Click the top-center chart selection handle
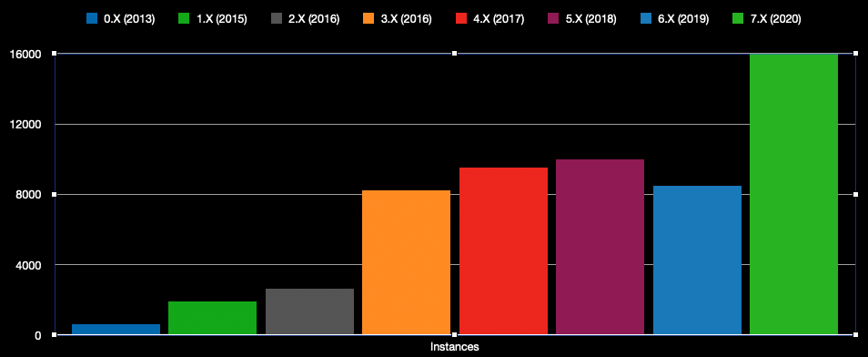This screenshot has width=868, height=357. [455, 54]
